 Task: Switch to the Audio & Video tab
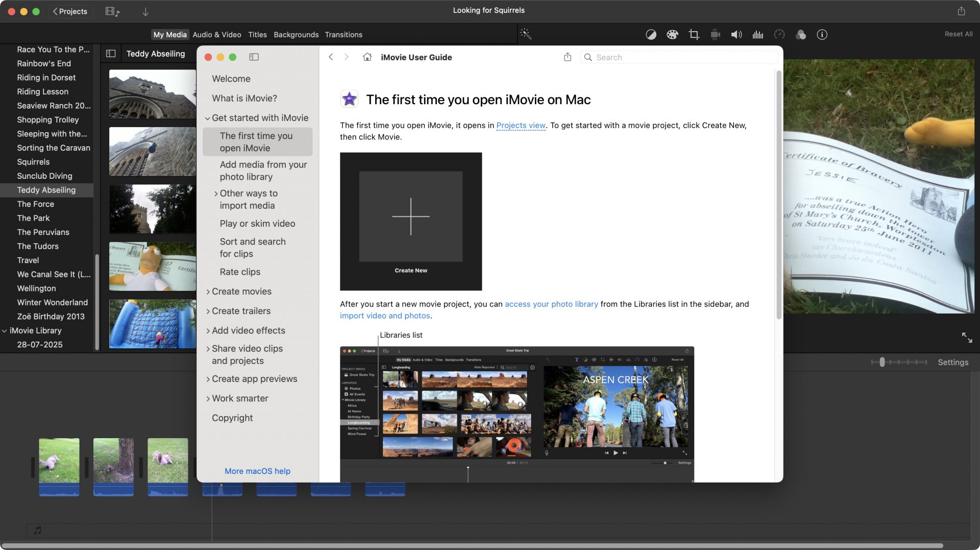(x=217, y=34)
